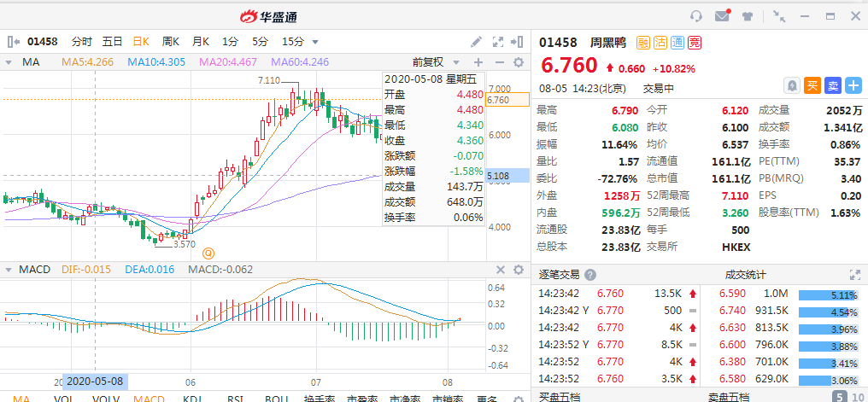868x402 pixels.
Task: Click the stock name 周黑鸭
Action: [607, 43]
